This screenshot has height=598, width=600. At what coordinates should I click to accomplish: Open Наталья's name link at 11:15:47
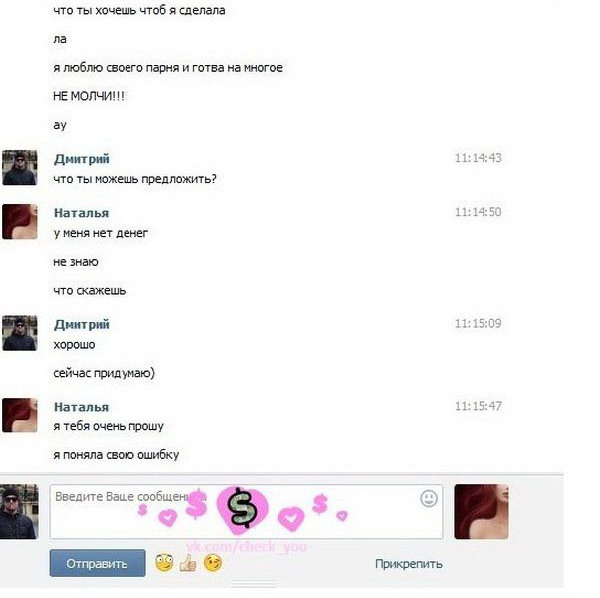[x=82, y=407]
